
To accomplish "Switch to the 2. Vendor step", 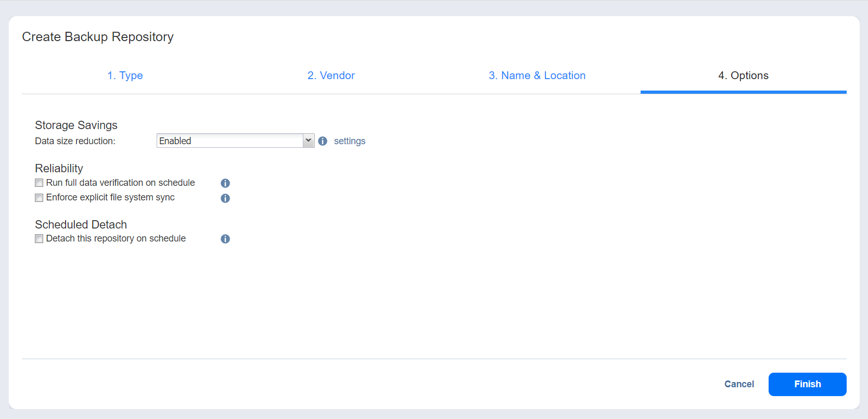I will [x=331, y=75].
